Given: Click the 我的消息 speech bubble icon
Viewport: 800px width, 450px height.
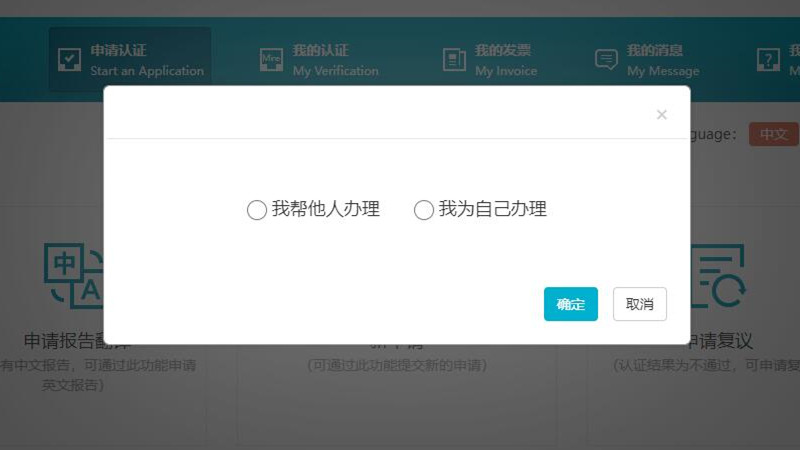Looking at the screenshot, I should (606, 60).
